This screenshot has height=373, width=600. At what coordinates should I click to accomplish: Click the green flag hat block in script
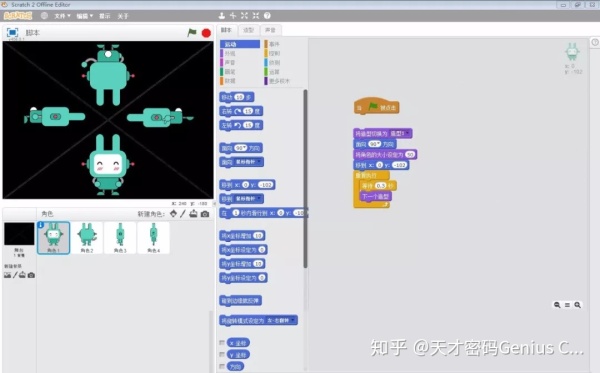(377, 106)
